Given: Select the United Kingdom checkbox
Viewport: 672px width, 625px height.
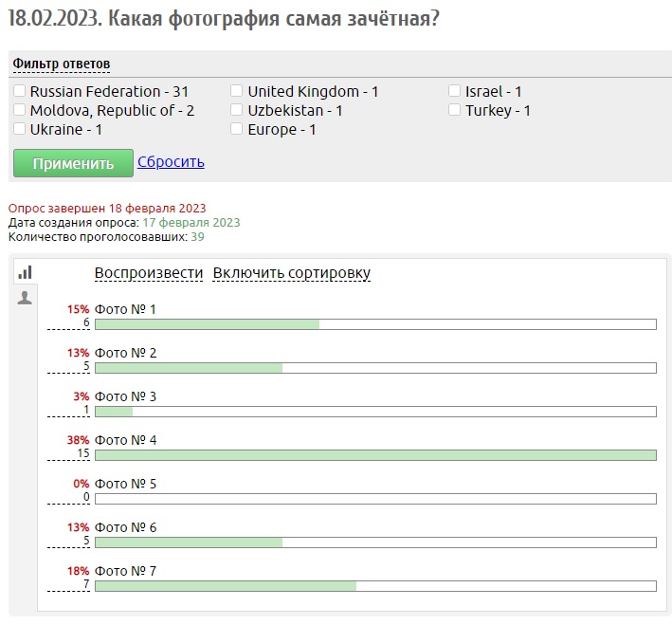Looking at the screenshot, I should pyautogui.click(x=237, y=91).
